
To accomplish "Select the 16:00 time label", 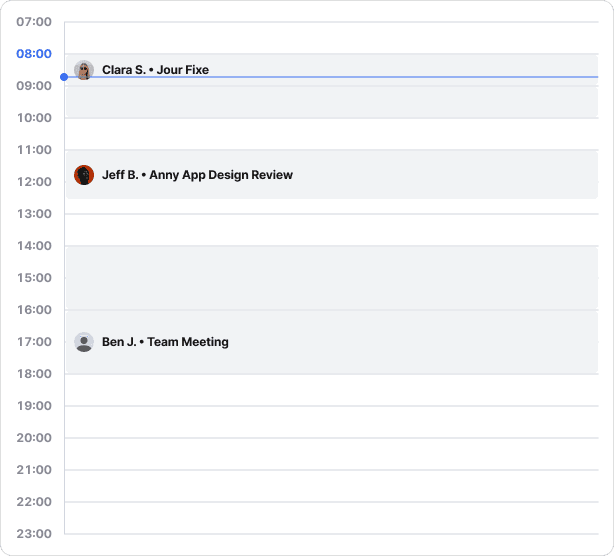I will 34,310.
